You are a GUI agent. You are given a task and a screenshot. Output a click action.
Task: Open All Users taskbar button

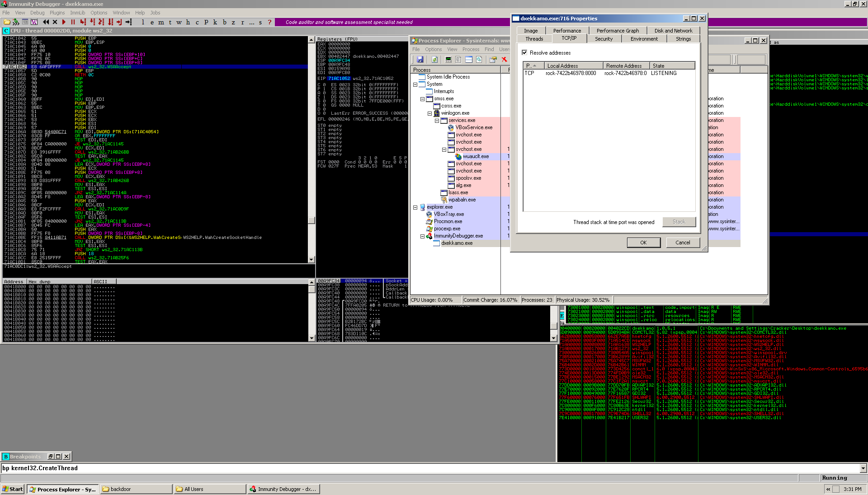coord(210,489)
